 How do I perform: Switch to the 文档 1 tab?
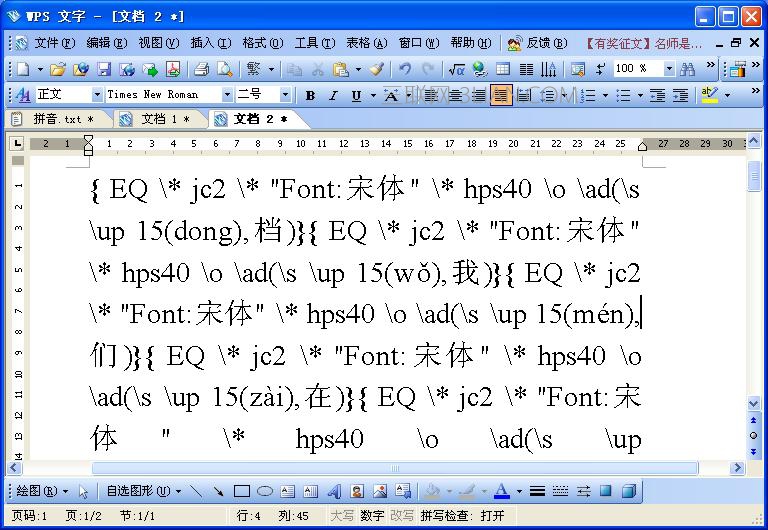157,119
